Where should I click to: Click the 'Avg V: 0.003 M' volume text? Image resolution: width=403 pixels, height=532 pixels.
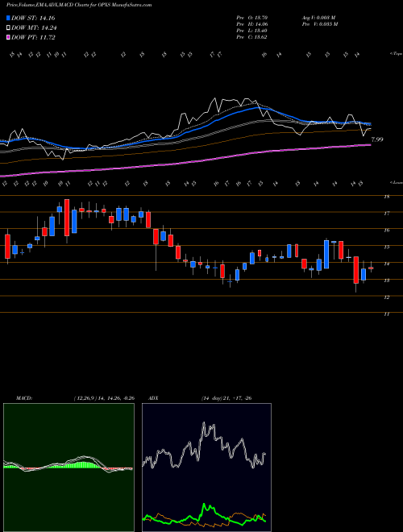pyautogui.click(x=319, y=18)
